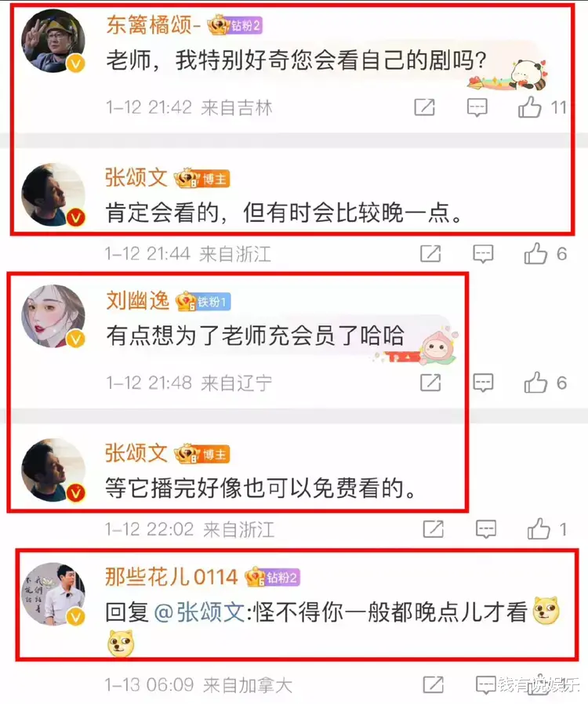View 那些花儿0114's profile avatar

click(53, 594)
